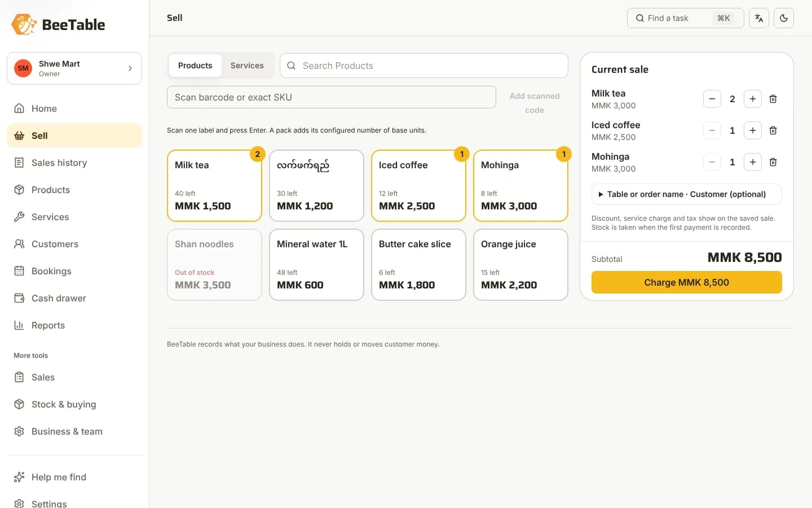This screenshot has width=812, height=508.
Task: Add one more Iced coffee
Action: [x=753, y=130]
